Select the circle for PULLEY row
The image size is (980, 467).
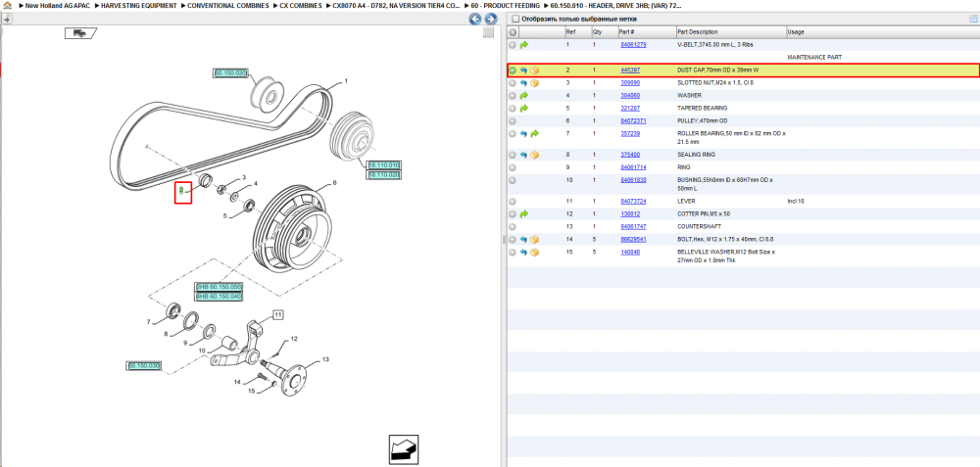click(513, 121)
